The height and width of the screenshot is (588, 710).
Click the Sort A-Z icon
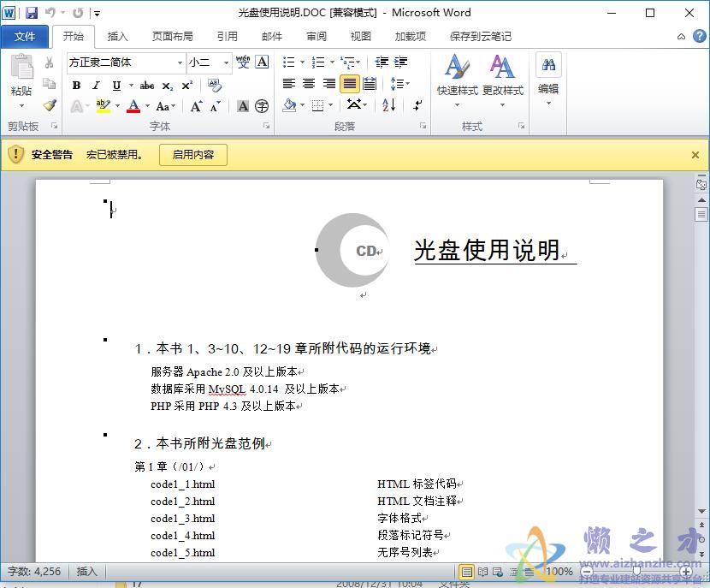[x=389, y=105]
